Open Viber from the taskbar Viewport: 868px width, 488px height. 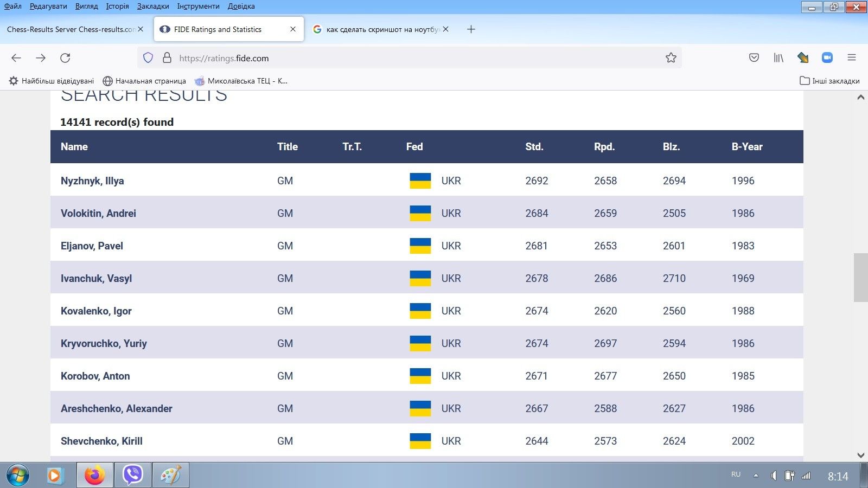tap(132, 475)
